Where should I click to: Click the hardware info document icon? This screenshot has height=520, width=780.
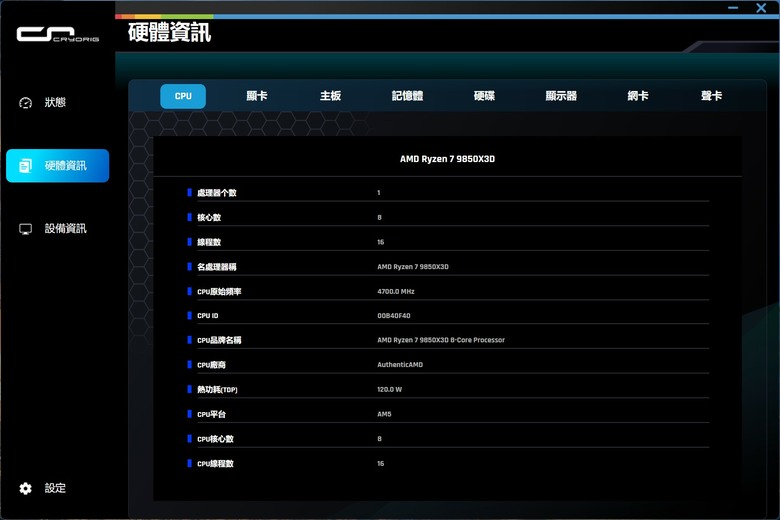click(25, 166)
